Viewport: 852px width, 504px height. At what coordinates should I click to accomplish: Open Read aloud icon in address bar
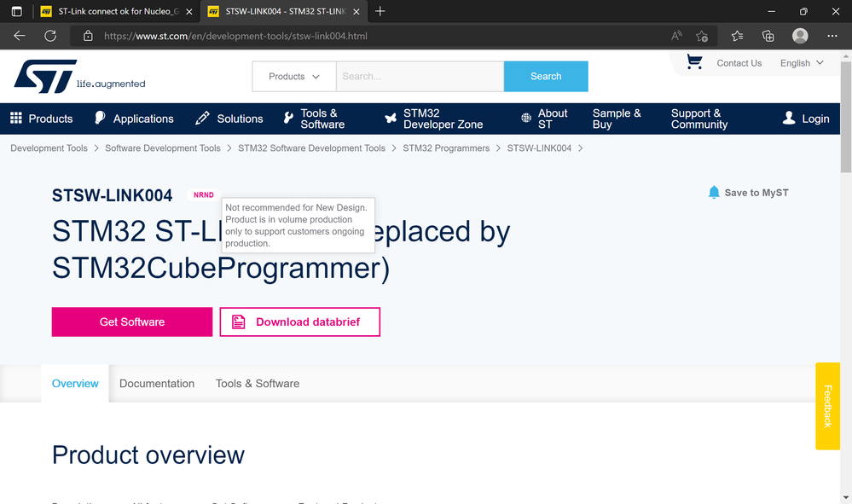676,36
